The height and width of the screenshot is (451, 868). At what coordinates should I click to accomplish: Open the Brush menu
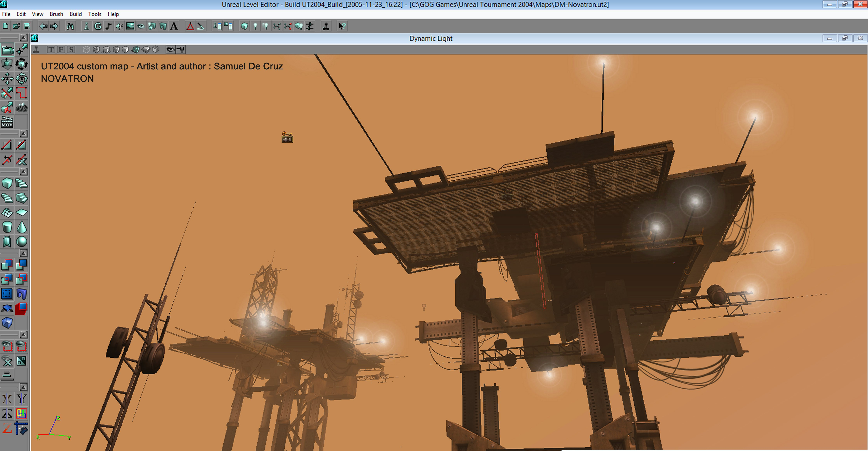coord(56,14)
